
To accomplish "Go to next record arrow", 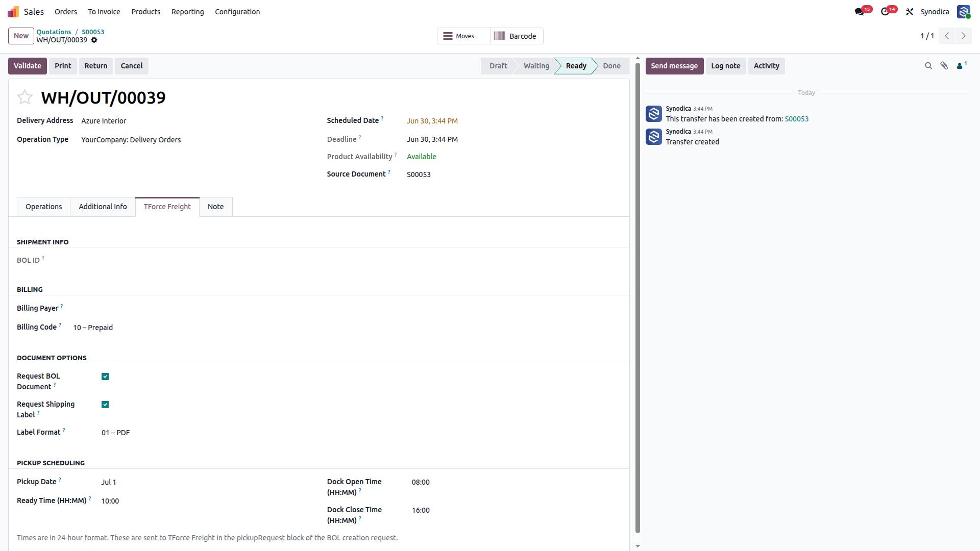I will click(964, 36).
